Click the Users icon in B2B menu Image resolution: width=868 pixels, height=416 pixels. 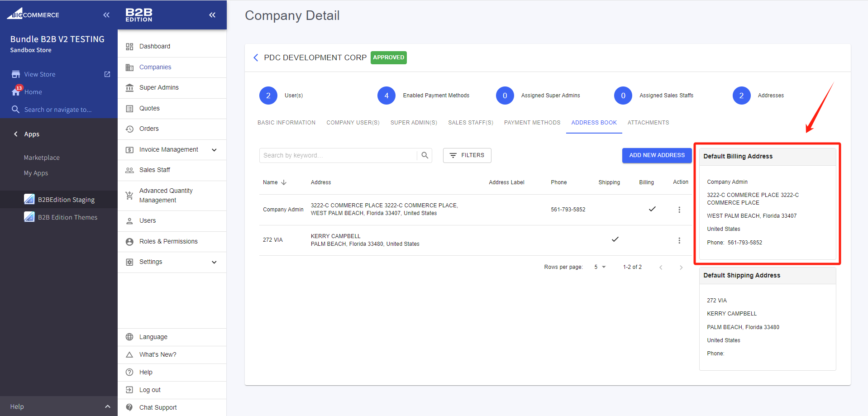click(x=129, y=221)
